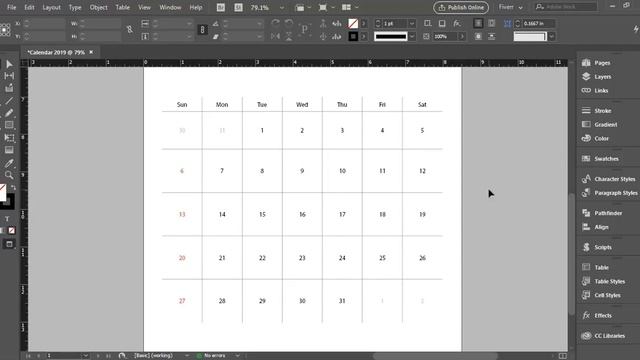
Task: Toggle constrain proportions for scaling
Action: pos(202,29)
